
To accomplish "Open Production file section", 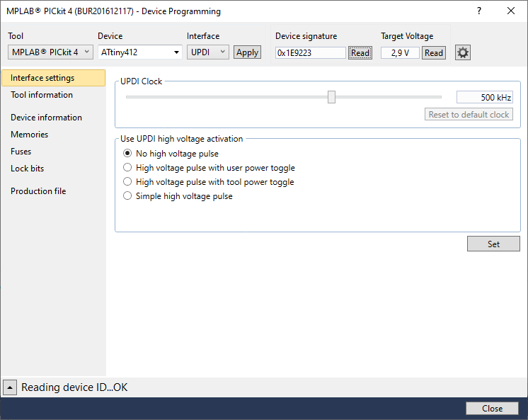I will click(x=38, y=191).
